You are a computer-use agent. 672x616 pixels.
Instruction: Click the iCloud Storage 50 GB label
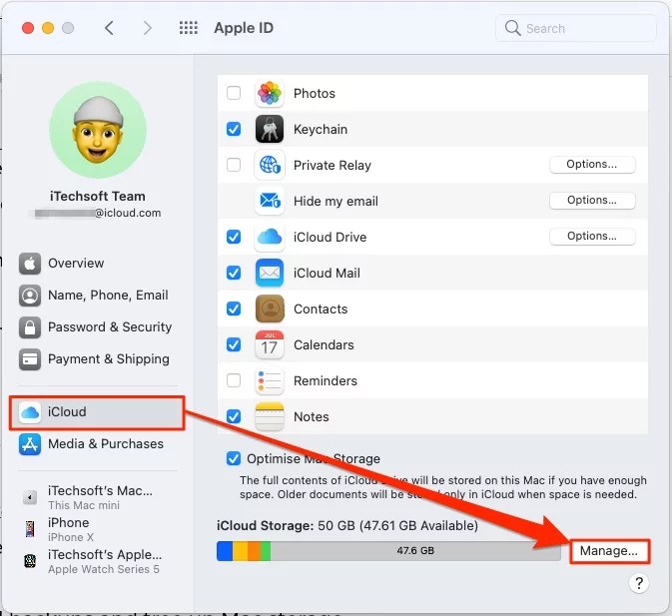tap(347, 525)
